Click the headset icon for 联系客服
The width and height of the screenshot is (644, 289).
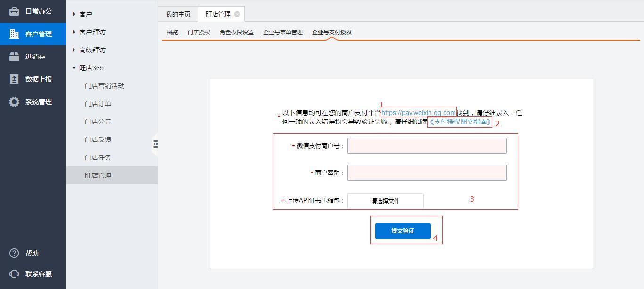(x=14, y=274)
